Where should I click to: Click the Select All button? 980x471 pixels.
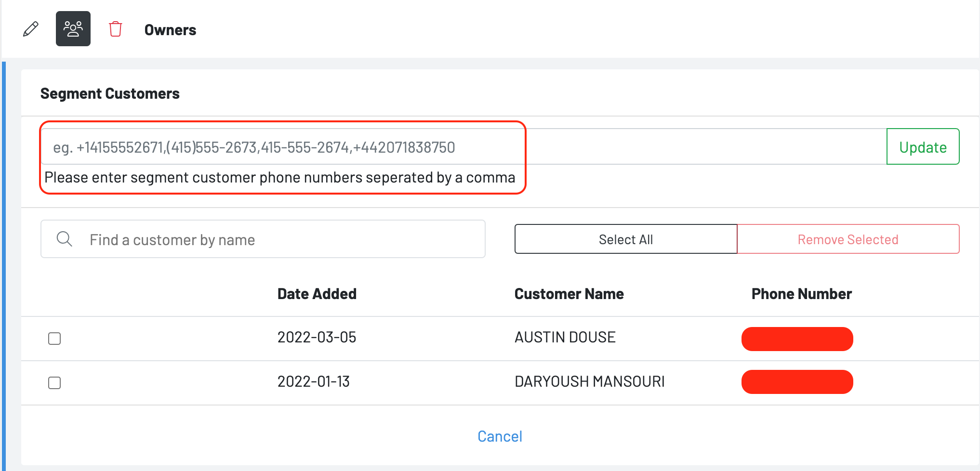tap(625, 239)
